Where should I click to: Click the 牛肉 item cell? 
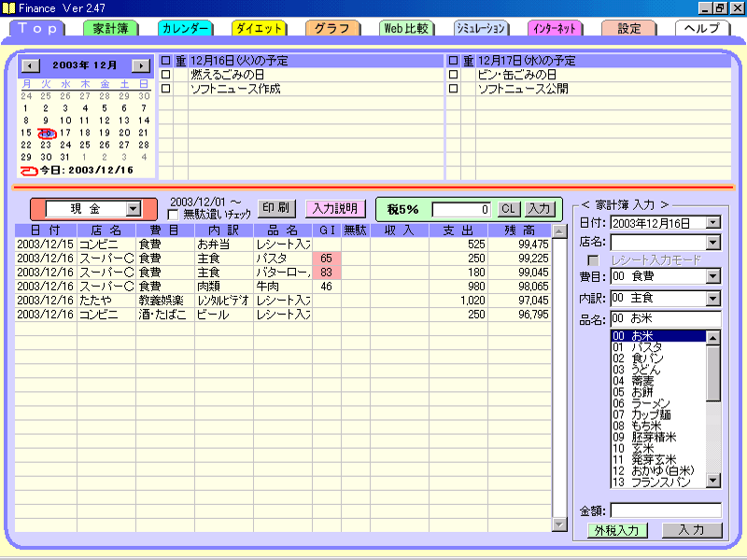pos(283,287)
